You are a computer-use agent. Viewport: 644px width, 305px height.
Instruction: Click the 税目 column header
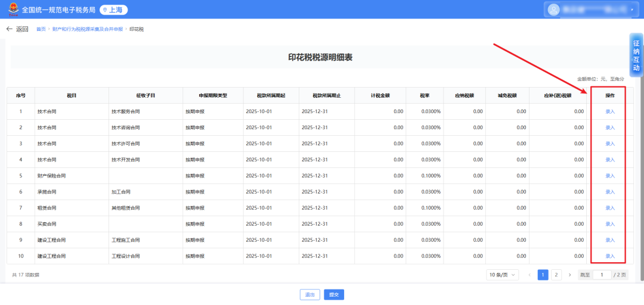tap(72, 95)
